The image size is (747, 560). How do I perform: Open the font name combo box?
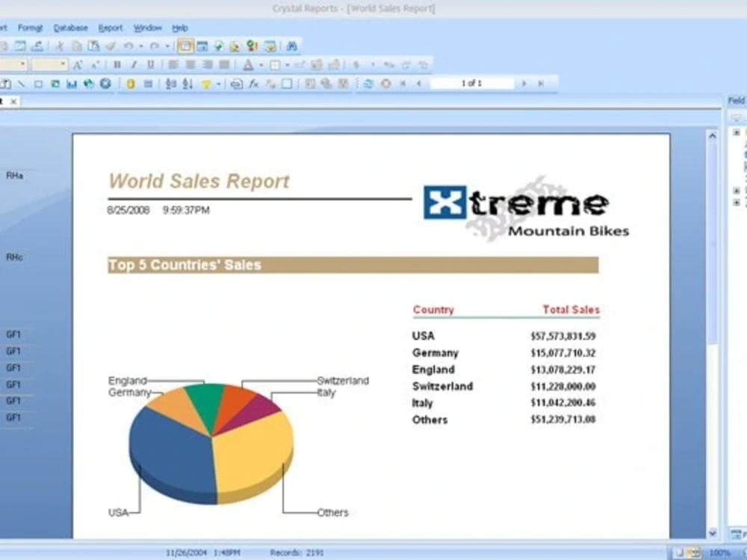[13, 64]
